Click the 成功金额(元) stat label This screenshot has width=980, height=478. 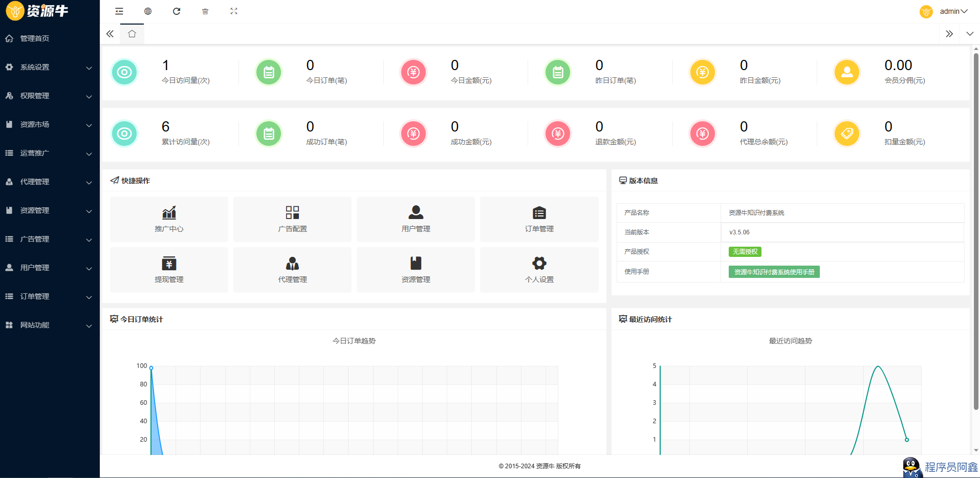click(471, 142)
